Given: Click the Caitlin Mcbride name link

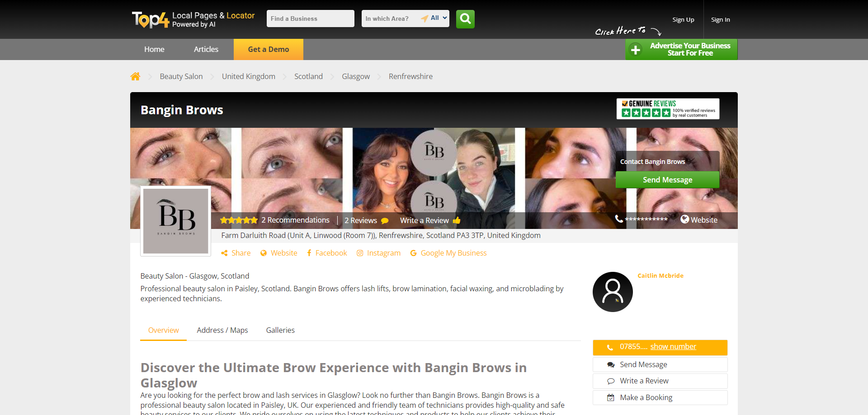Looking at the screenshot, I should (660, 275).
